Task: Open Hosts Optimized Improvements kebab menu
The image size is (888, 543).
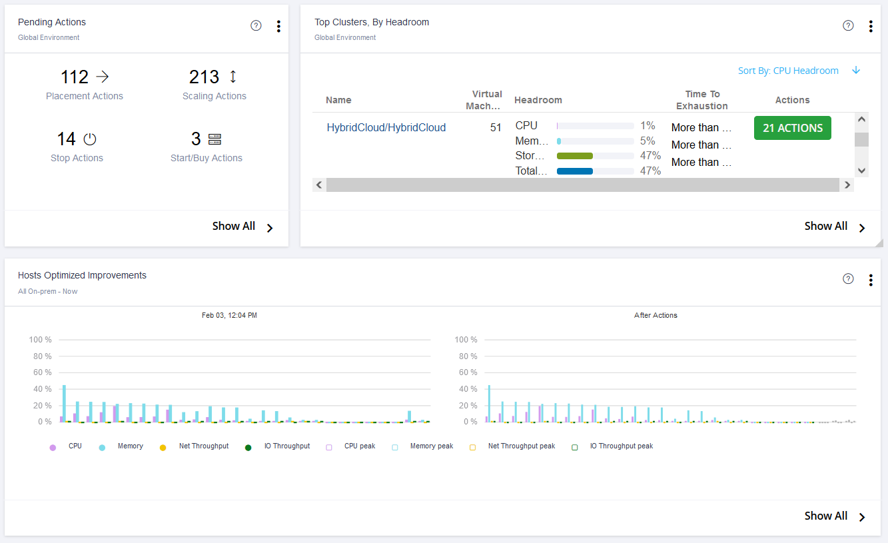Action: pos(871,280)
